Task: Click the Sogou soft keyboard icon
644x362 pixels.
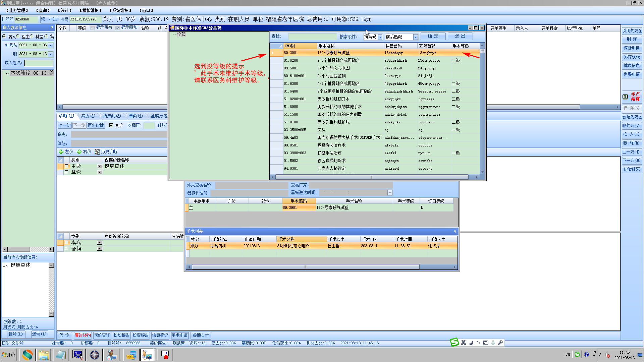Action: point(485,343)
